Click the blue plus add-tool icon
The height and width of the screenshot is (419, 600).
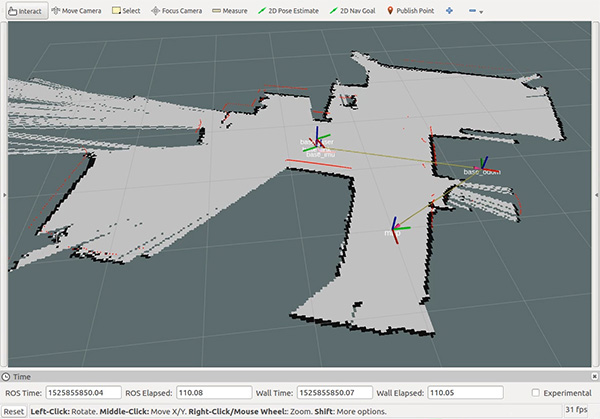(447, 11)
